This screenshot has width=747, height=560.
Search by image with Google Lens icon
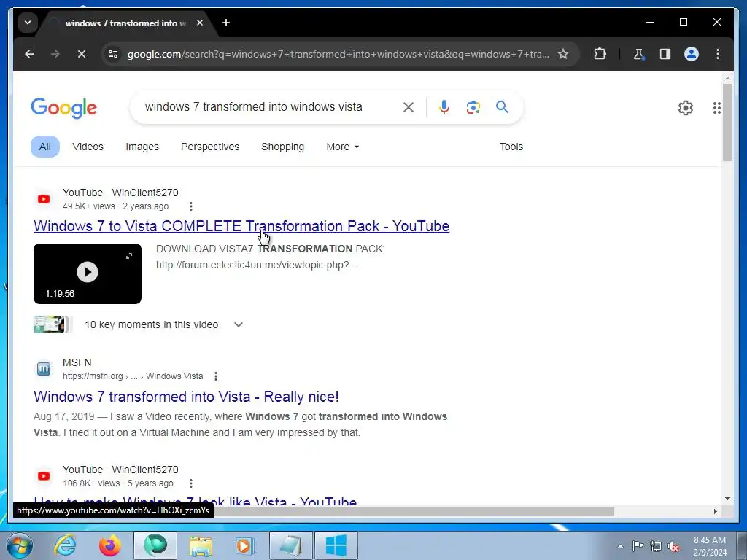point(473,107)
